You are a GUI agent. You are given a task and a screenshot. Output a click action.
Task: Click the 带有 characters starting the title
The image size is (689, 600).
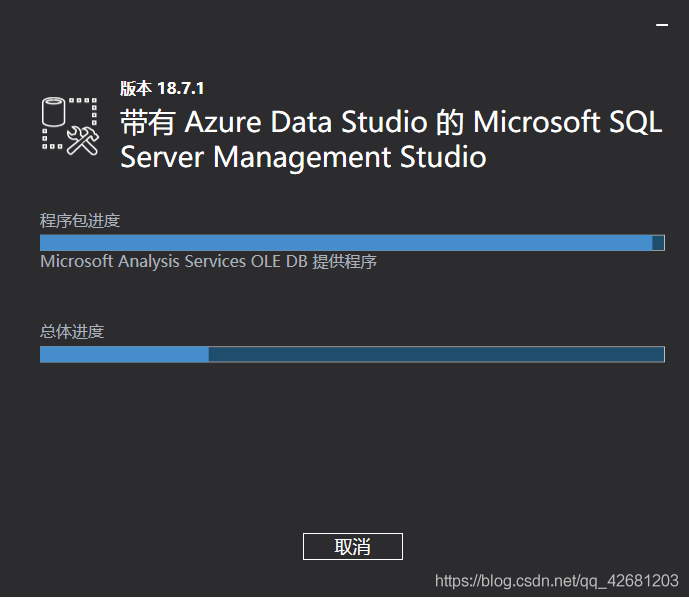pos(149,123)
